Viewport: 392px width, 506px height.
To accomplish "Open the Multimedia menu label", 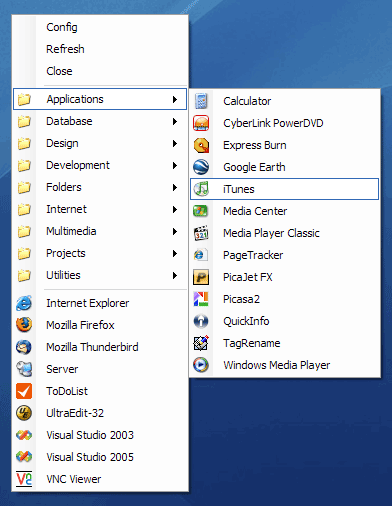I will click(71, 231).
